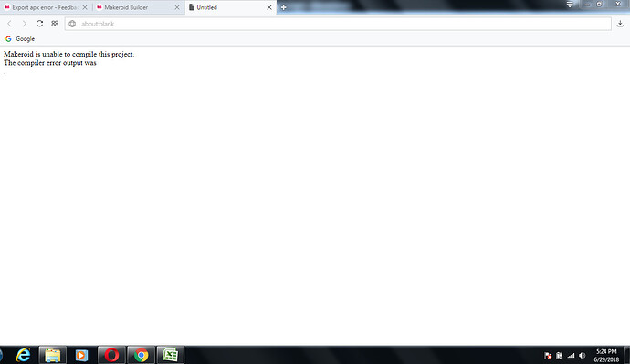This screenshot has width=630, height=364.
Task: Switch to Export apk error tab
Action: click(42, 7)
